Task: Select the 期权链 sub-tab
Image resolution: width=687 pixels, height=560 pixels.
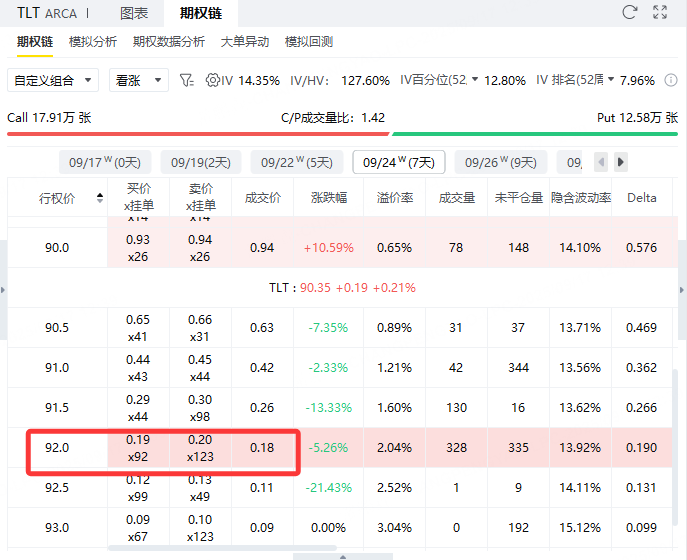Action: 35,42
